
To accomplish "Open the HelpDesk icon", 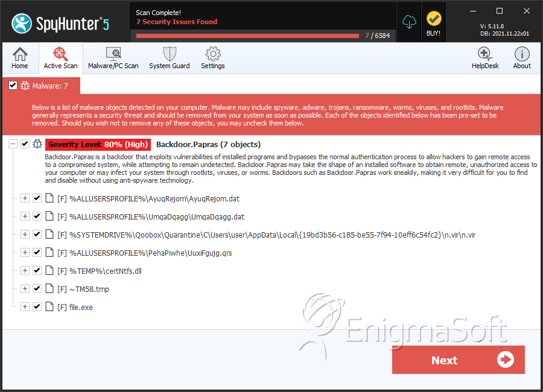I will click(x=485, y=54).
